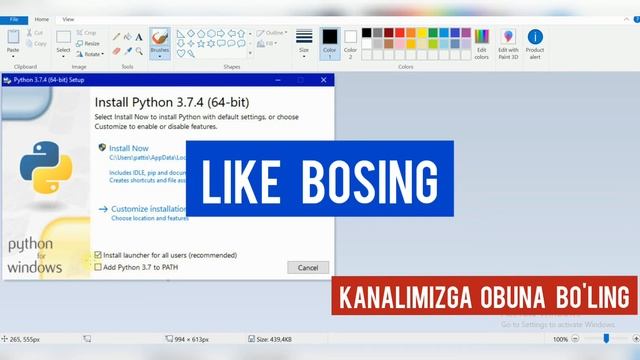The image size is (640, 360).
Task: Choose the diamond shape
Action: pyautogui.click(x=191, y=33)
